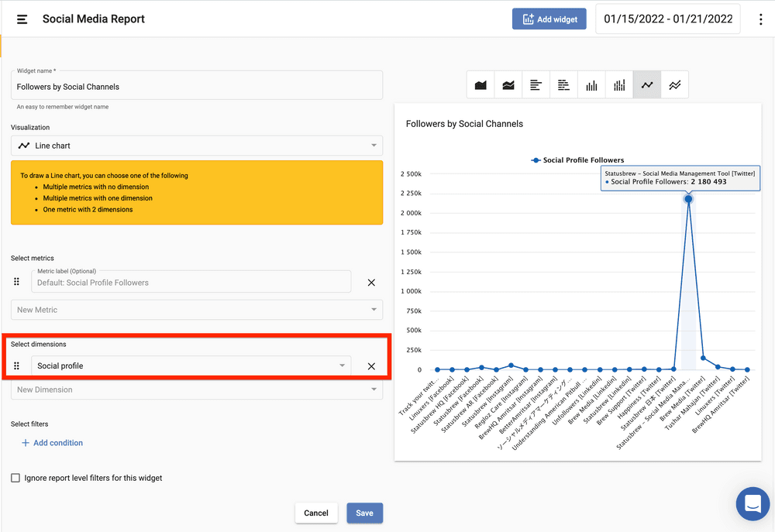The width and height of the screenshot is (775, 532).
Task: Remove the Social profile dimension
Action: [x=371, y=366]
